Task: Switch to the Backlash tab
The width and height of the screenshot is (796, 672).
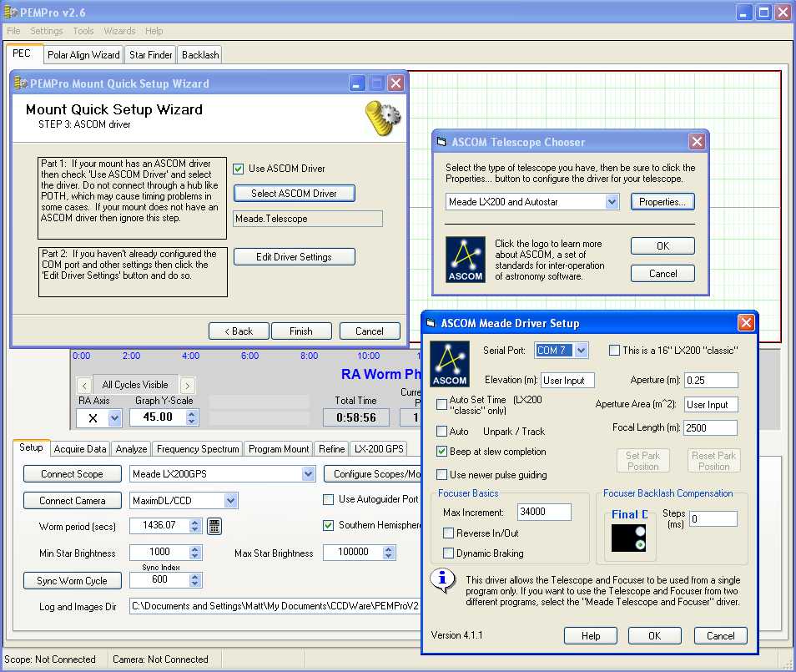Action: 200,55
